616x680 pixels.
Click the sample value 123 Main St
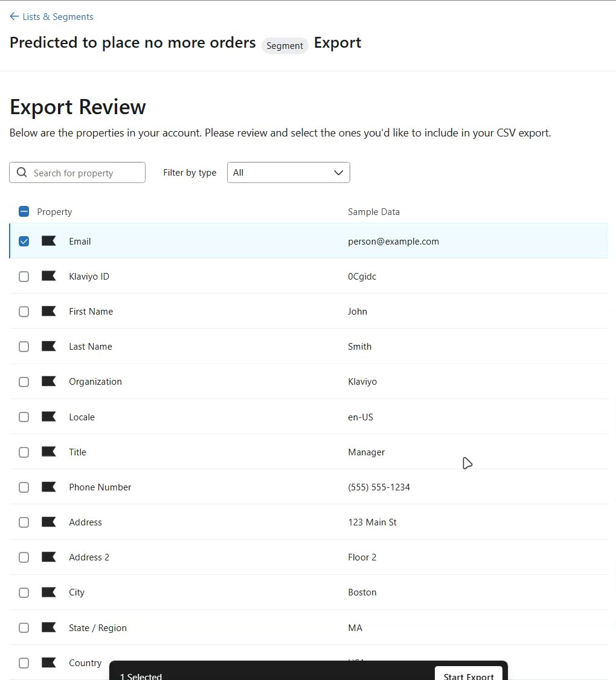pos(372,522)
